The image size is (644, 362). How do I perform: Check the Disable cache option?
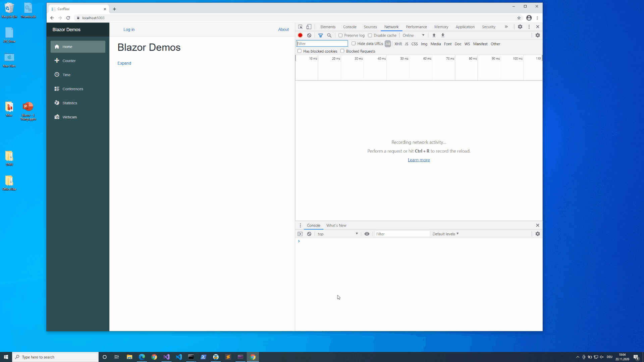[370, 35]
